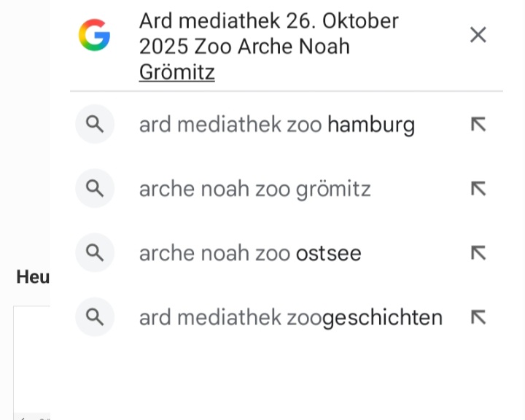Open the "ard mediathek zoogeschichten" suggestion
Screen dimensions: 525x420
(x=290, y=317)
